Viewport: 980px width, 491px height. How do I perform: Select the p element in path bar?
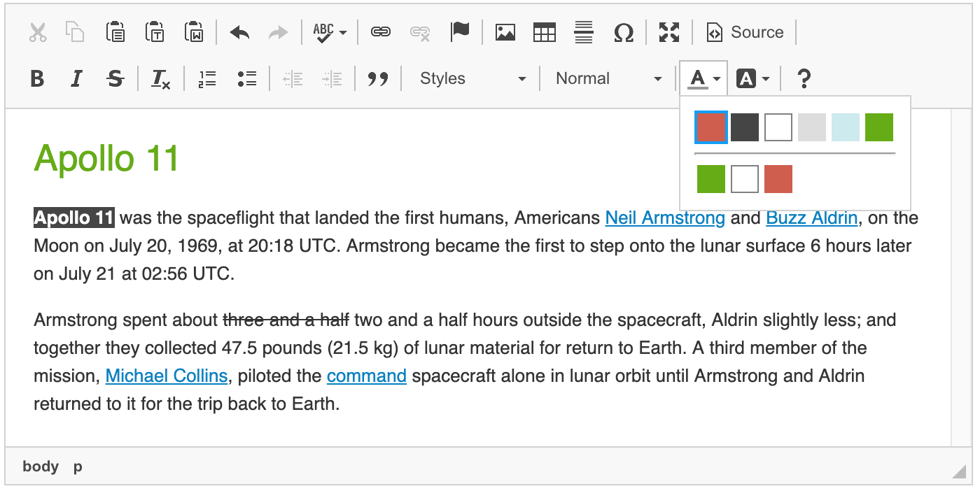tap(78, 467)
